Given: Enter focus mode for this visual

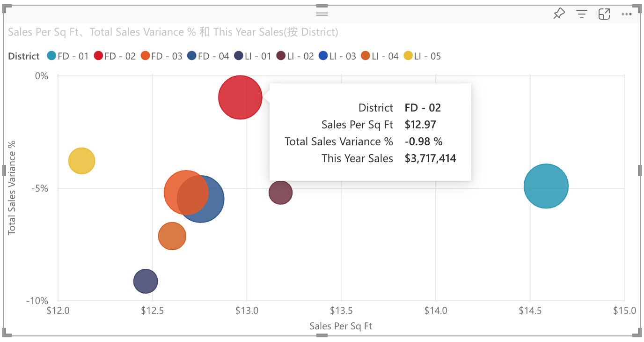Looking at the screenshot, I should 604,14.
